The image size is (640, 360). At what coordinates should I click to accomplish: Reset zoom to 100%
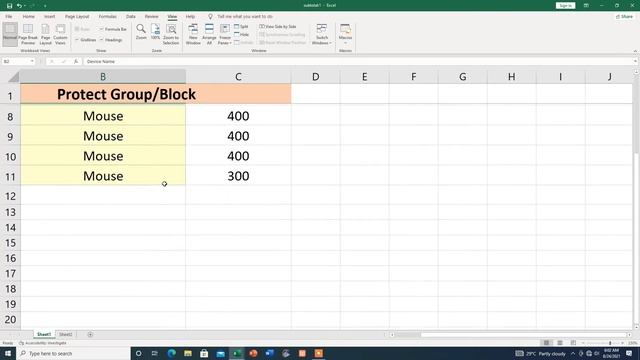point(156,32)
